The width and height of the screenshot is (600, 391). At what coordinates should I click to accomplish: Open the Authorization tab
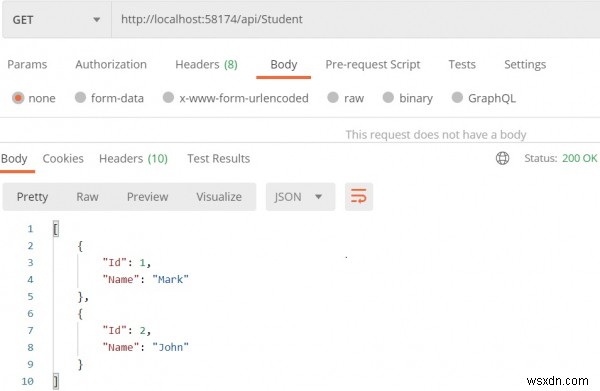point(111,64)
